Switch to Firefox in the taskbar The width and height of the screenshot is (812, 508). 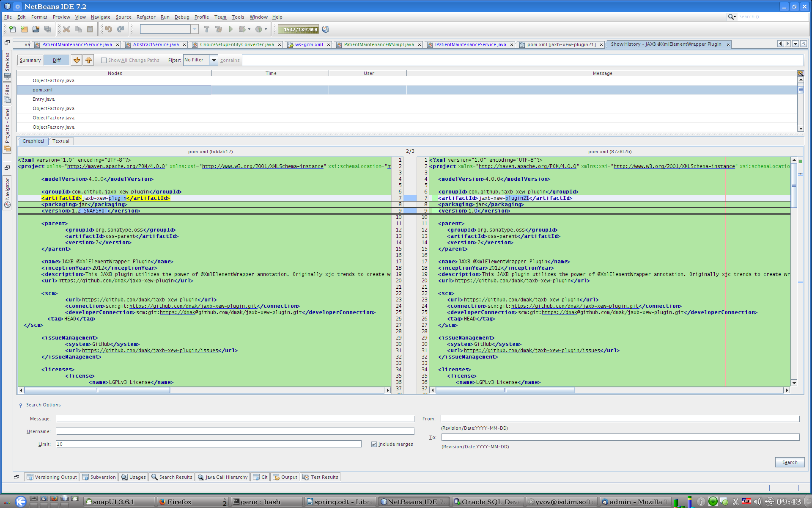(x=192, y=502)
